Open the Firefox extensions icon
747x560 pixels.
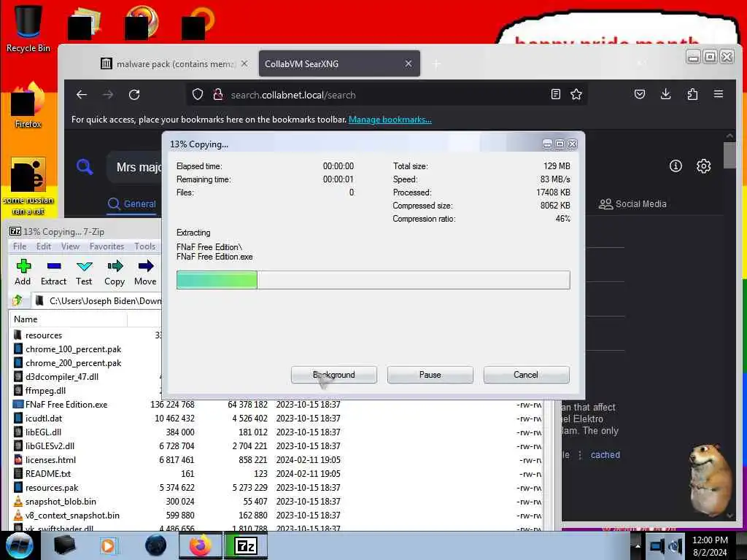pos(692,94)
